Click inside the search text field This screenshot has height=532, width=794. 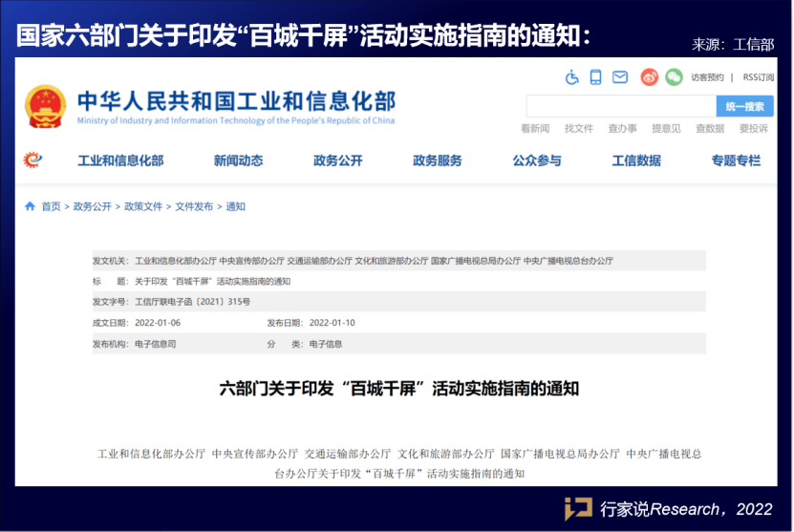coord(620,106)
